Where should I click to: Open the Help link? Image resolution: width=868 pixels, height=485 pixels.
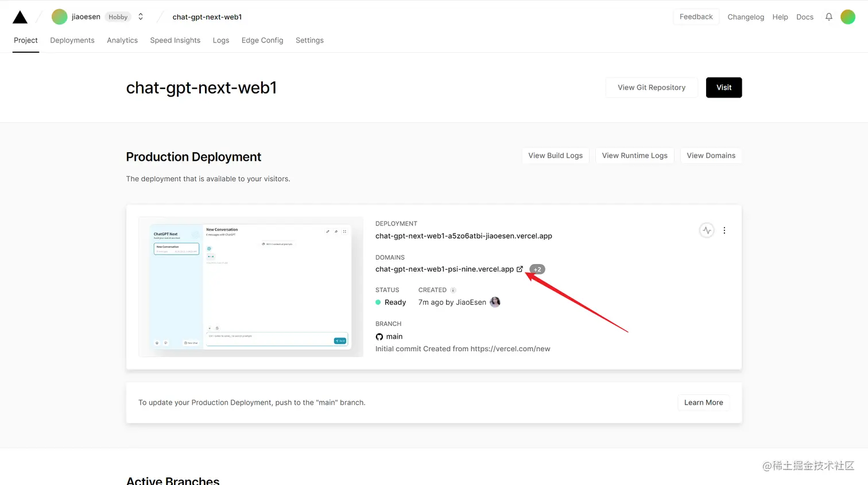(x=780, y=17)
